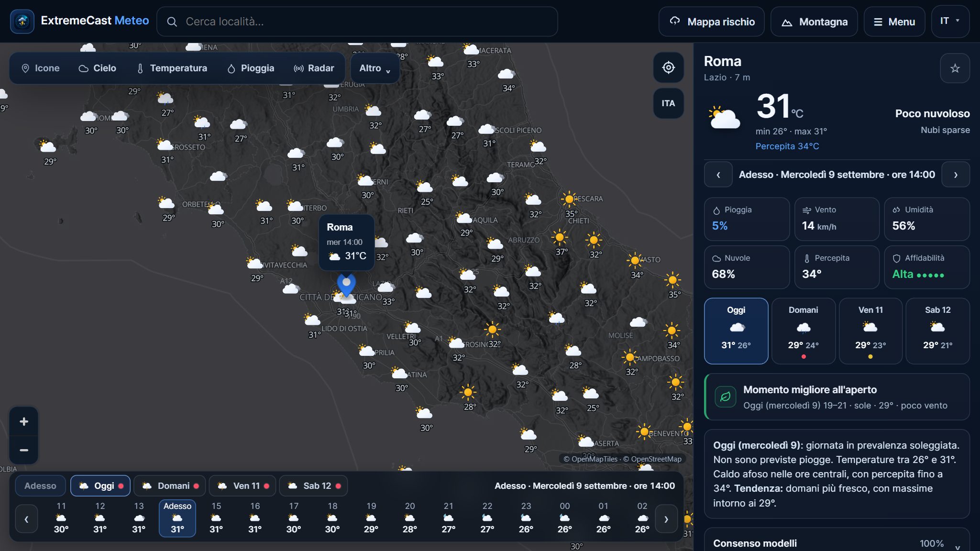
Task: Click the search magnifier icon
Action: (172, 22)
